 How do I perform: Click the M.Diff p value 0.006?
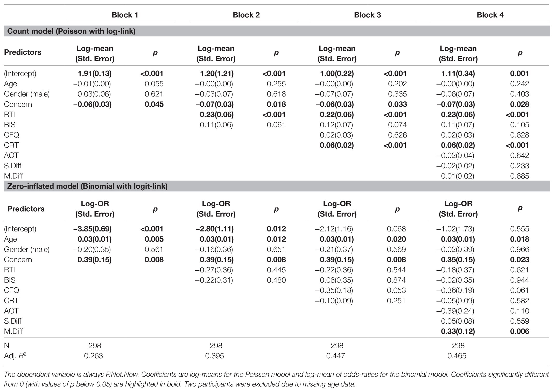(x=519, y=331)
